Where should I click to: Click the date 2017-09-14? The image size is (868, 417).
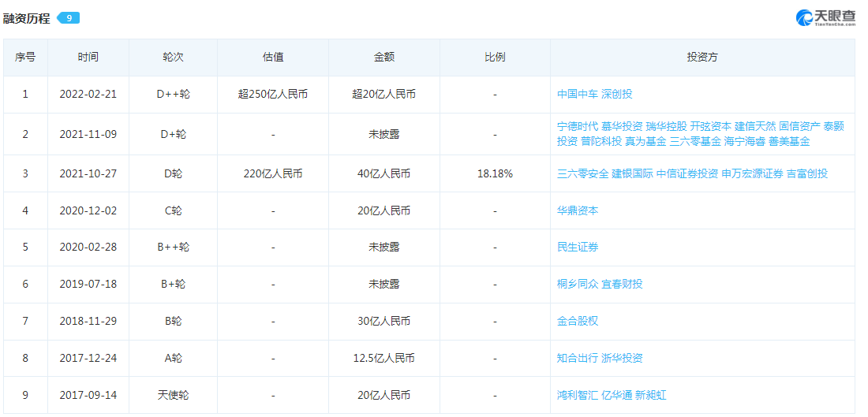pos(88,396)
